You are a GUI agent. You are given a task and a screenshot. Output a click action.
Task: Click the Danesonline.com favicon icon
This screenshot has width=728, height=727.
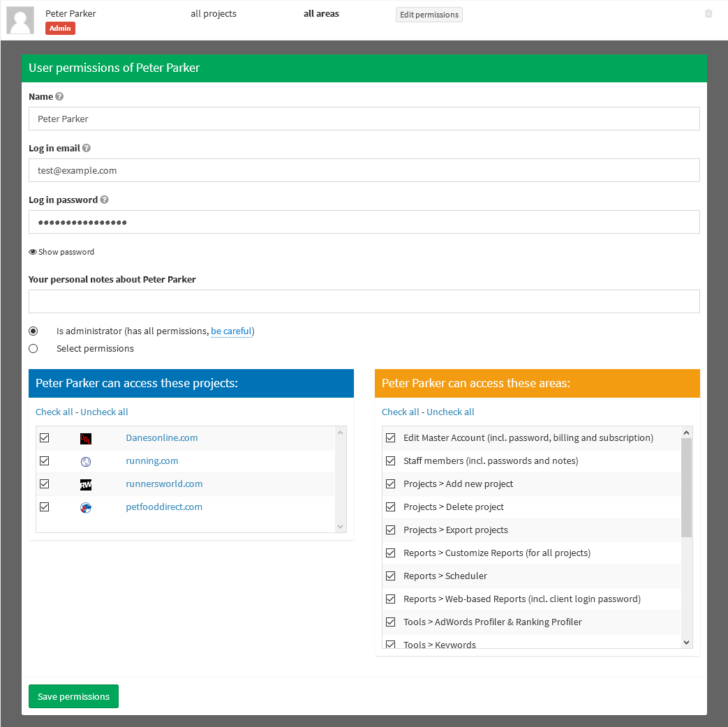[x=85, y=438]
